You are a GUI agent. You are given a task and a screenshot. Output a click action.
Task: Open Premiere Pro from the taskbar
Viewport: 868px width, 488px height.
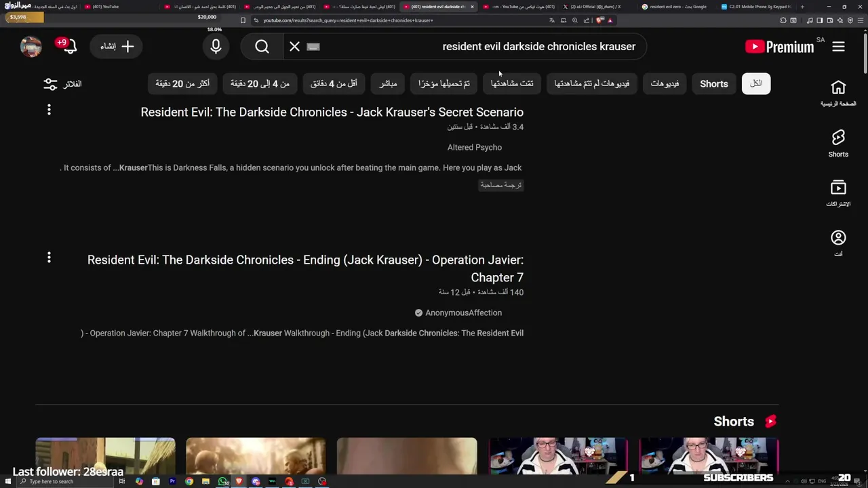pos(172,481)
